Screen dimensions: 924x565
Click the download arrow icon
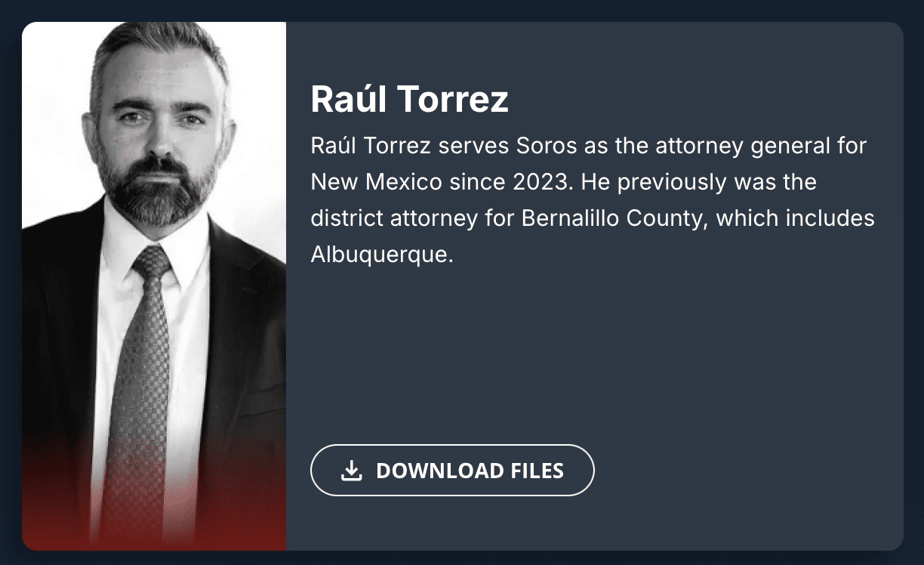coord(351,471)
